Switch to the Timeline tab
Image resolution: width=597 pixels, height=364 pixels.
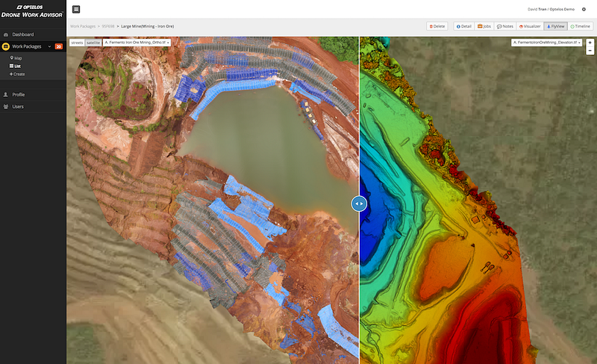[x=581, y=26]
